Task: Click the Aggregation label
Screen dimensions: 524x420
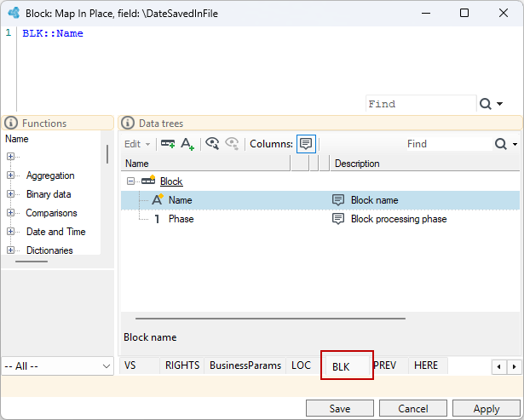Action: (x=50, y=175)
